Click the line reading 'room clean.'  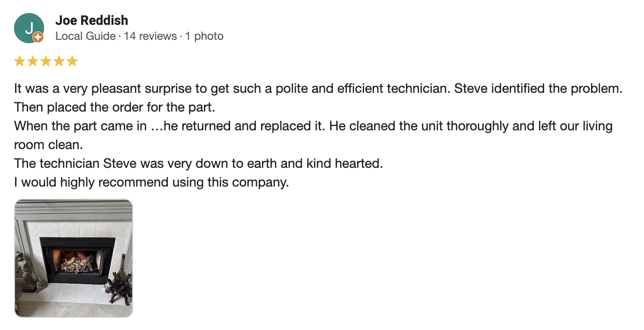pos(48,145)
